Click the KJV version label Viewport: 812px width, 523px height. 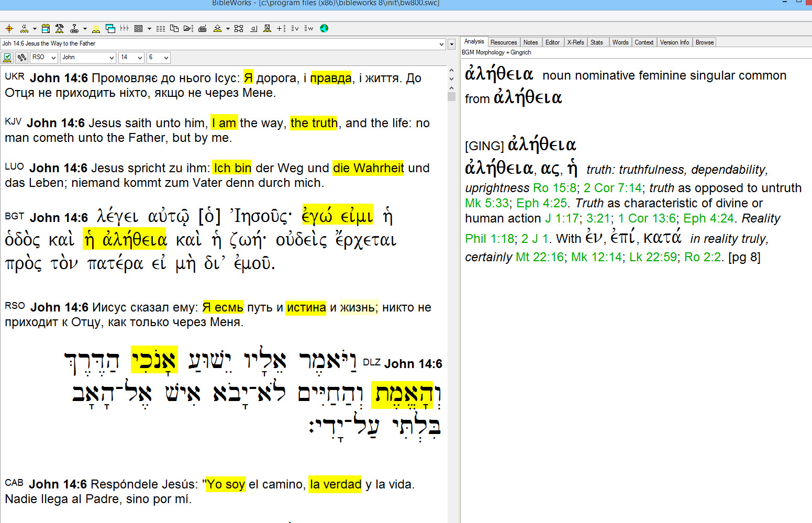(13, 121)
